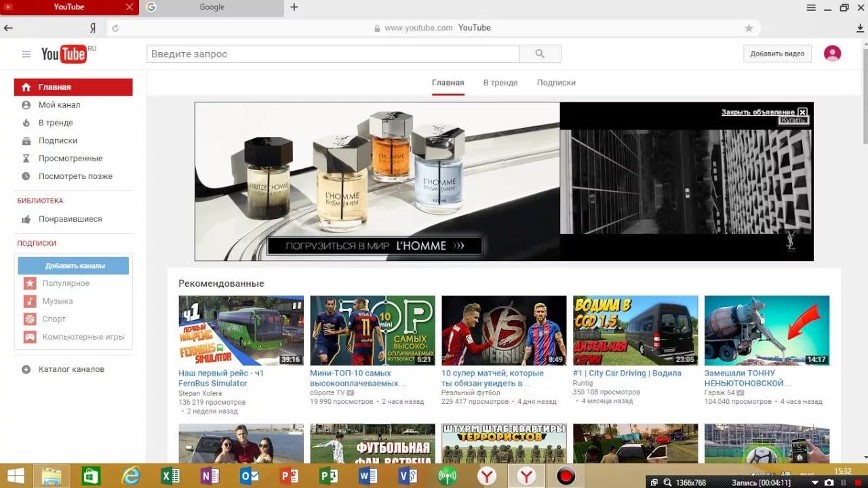Click the red recorder taskbar icon
Viewport: 868px width, 488px height.
coord(566,476)
